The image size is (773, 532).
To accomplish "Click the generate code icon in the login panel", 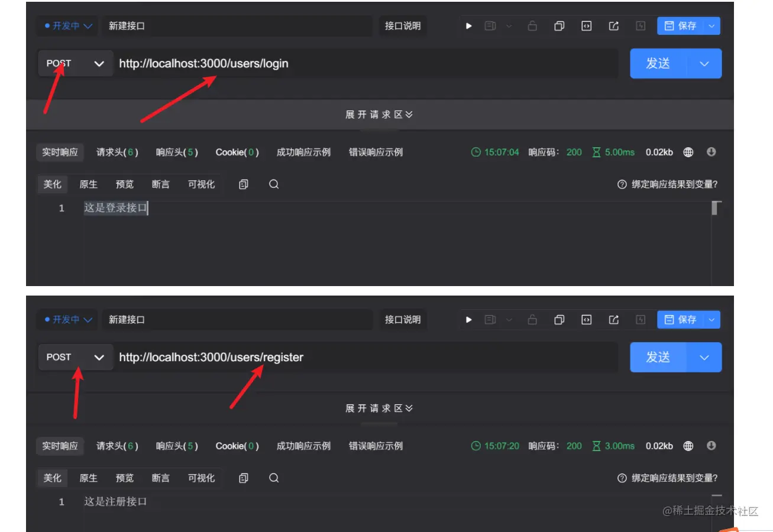I will (x=586, y=26).
